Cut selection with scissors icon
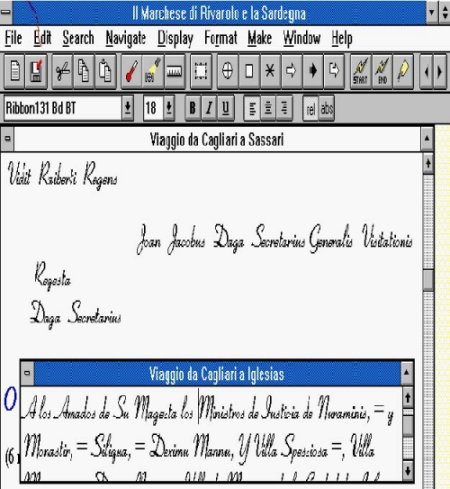The image size is (450, 489). pos(62,71)
